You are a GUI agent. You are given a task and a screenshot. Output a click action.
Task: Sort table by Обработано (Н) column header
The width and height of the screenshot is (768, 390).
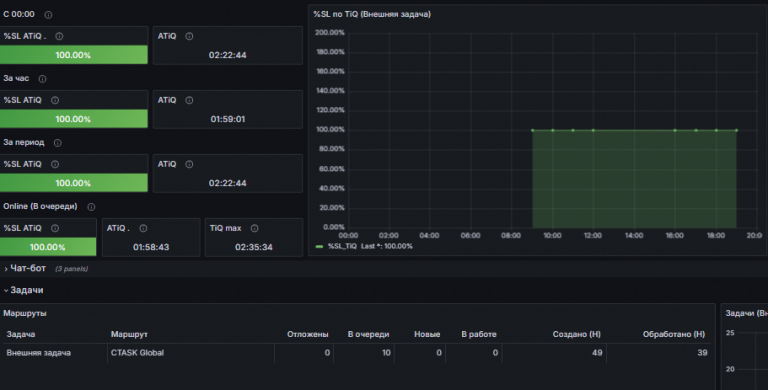click(674, 334)
